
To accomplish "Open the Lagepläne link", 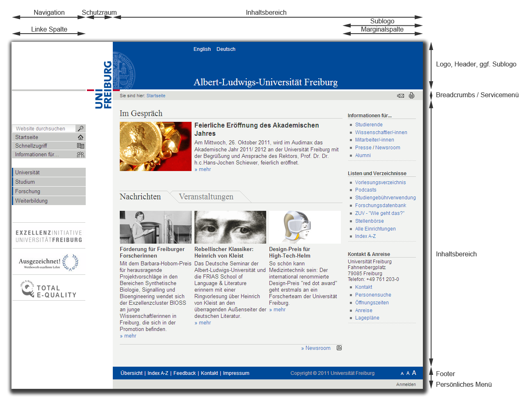I will (x=367, y=318).
